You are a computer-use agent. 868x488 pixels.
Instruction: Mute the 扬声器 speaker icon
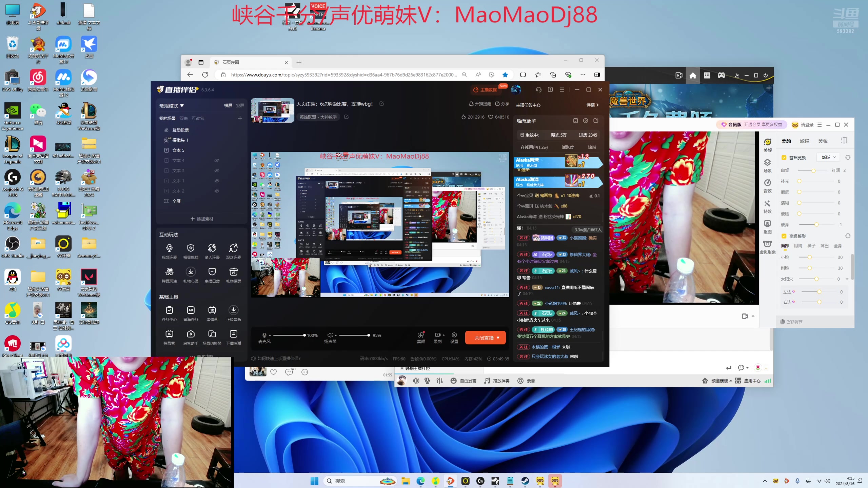pos(330,335)
